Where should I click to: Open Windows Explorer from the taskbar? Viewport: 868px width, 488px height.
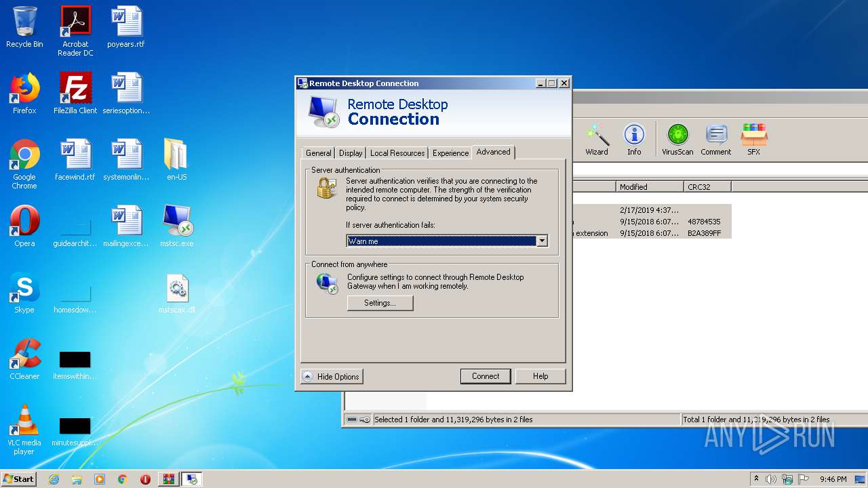[x=77, y=479]
